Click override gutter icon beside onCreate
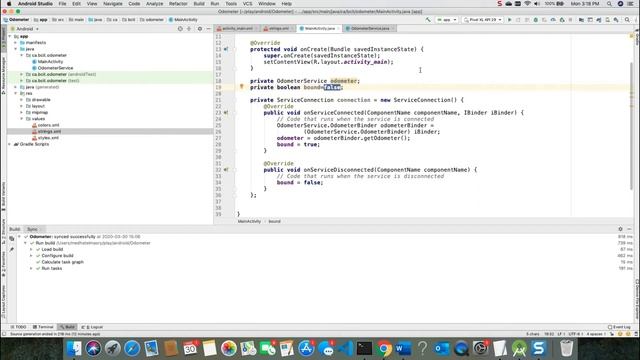The image size is (640, 360). (x=226, y=49)
